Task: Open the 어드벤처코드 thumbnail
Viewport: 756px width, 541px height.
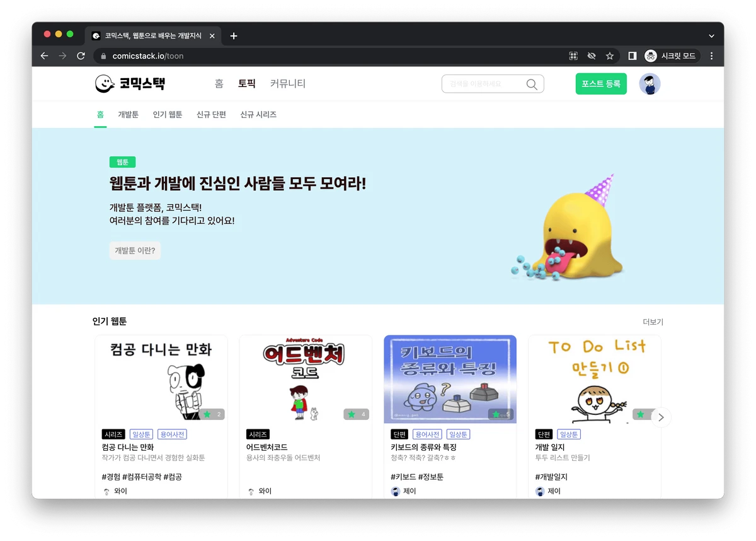Action: pyautogui.click(x=306, y=379)
